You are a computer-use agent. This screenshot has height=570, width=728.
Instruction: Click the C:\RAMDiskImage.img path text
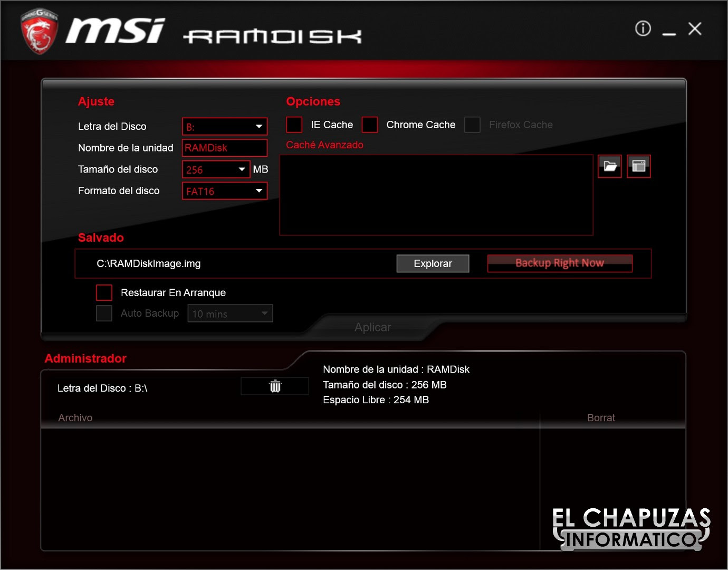(x=149, y=263)
